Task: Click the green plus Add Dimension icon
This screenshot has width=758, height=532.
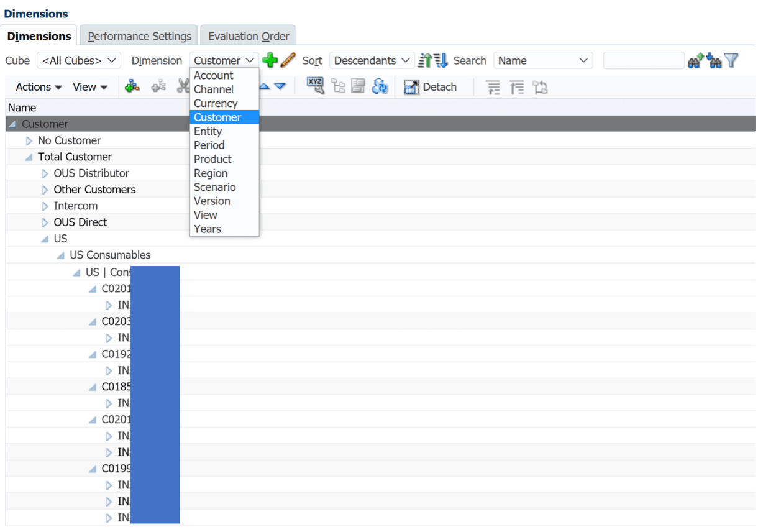Action: [270, 60]
